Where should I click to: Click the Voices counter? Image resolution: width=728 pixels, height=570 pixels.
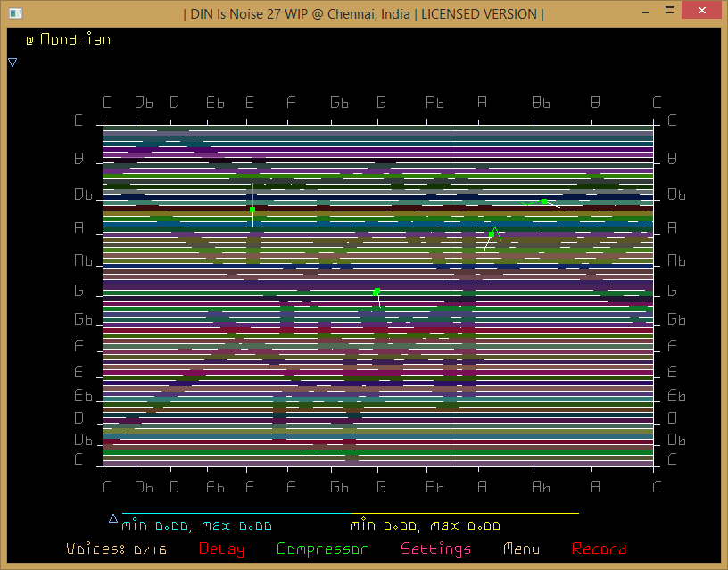tap(116, 549)
